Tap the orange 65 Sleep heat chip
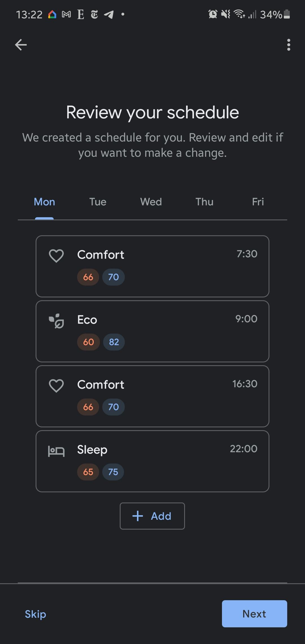 88,472
